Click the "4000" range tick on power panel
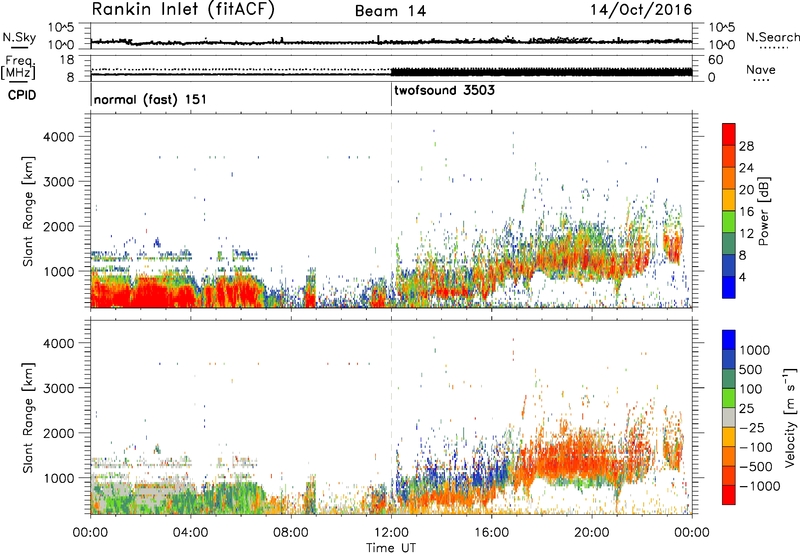This screenshot has height=554, width=800. pos(58,137)
